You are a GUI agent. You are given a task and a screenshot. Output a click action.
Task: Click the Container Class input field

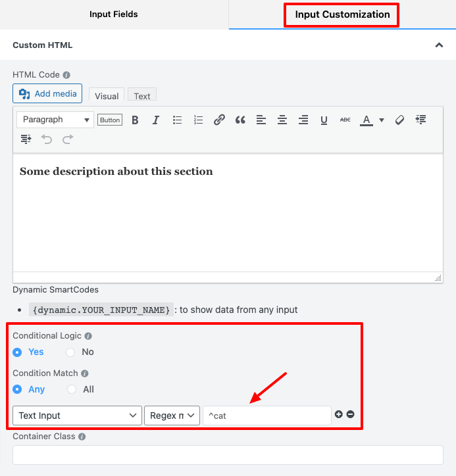tap(228, 455)
